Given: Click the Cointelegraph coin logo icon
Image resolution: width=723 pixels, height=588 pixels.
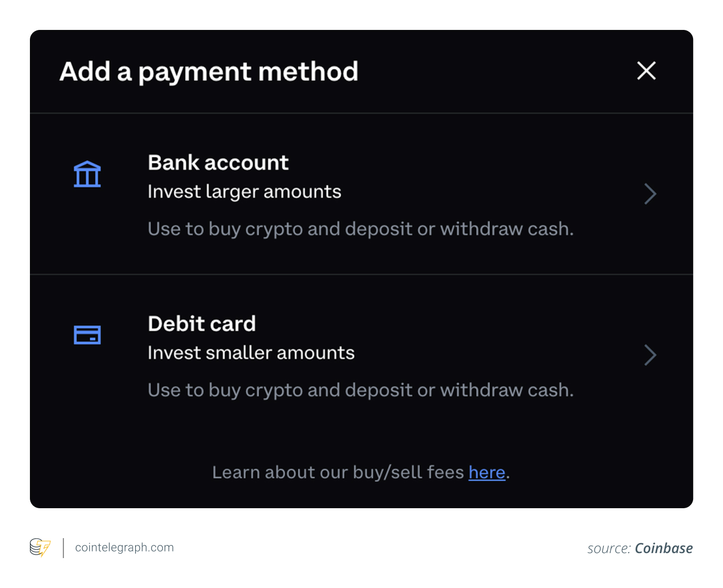Looking at the screenshot, I should [x=40, y=548].
